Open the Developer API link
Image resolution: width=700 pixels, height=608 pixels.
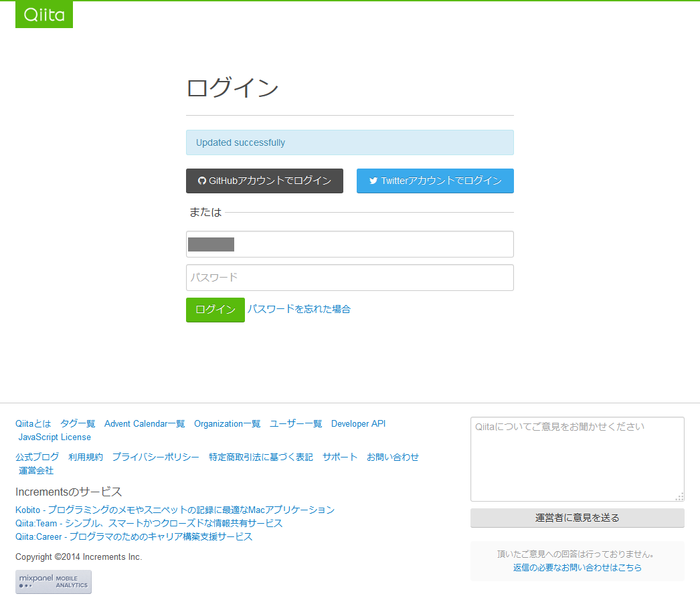pos(358,424)
